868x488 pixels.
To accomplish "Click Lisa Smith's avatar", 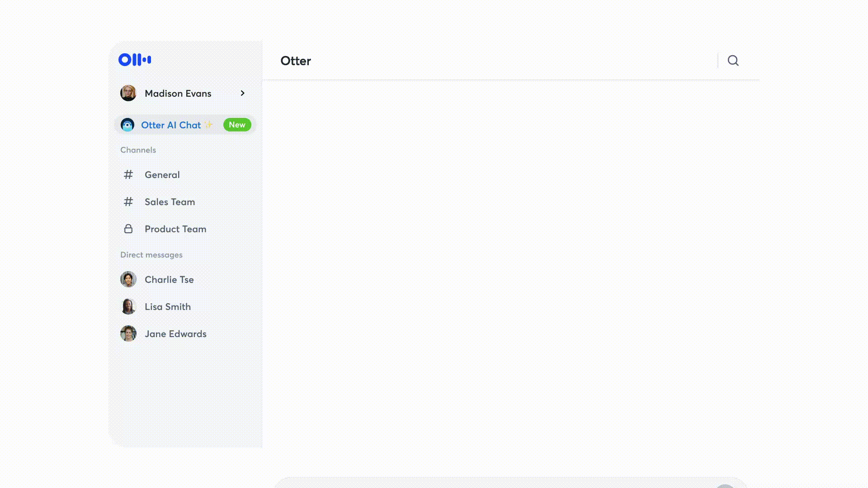I will point(128,306).
